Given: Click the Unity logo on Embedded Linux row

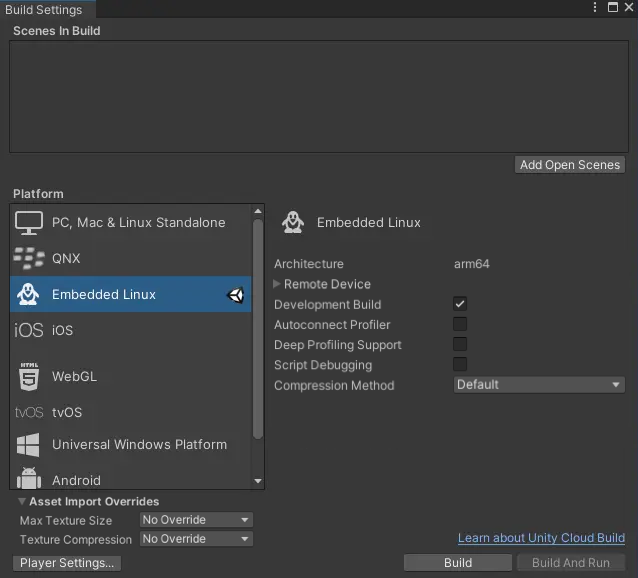Looking at the screenshot, I should [235, 295].
